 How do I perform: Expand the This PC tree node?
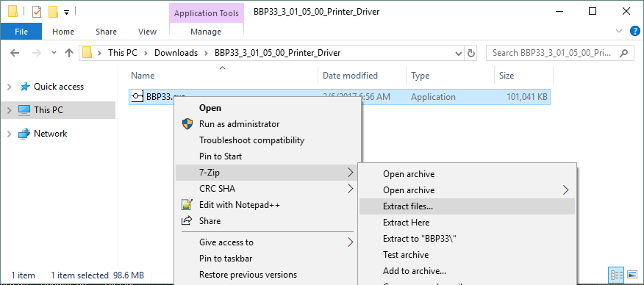pyautogui.click(x=9, y=110)
